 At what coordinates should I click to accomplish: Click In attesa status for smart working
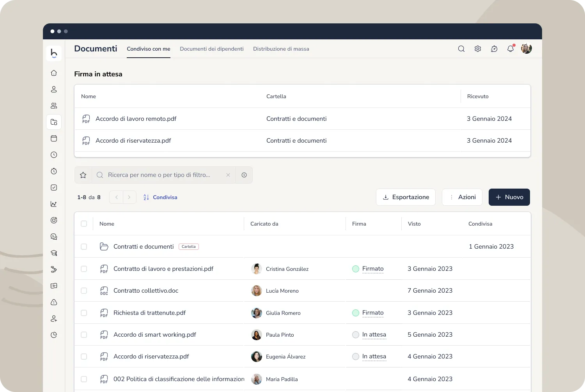pos(374,335)
